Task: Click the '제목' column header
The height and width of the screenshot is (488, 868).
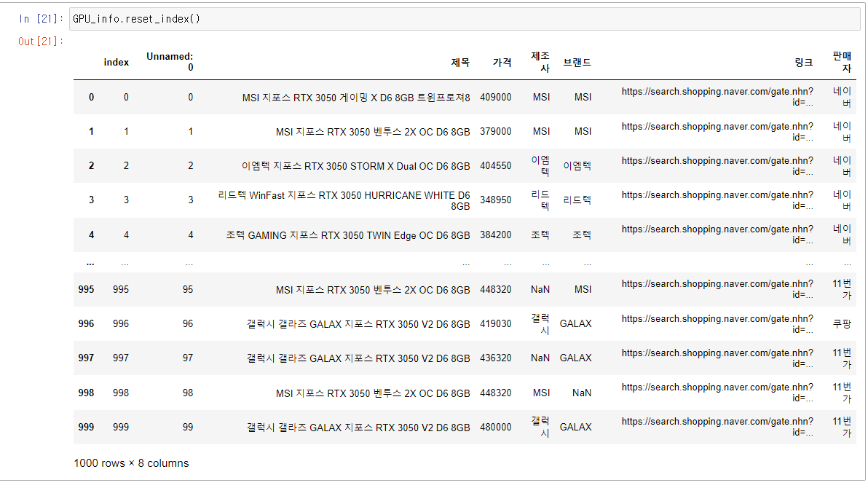Action: [x=460, y=62]
